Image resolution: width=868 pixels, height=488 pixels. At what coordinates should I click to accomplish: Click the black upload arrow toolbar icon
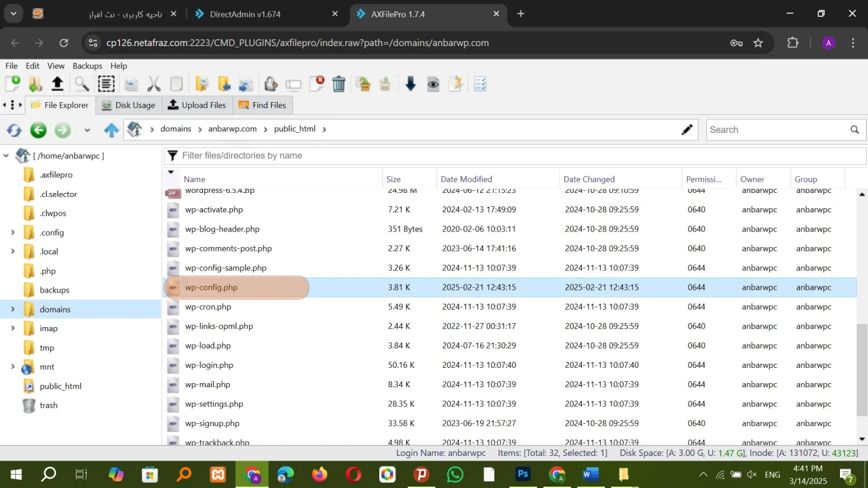57,83
